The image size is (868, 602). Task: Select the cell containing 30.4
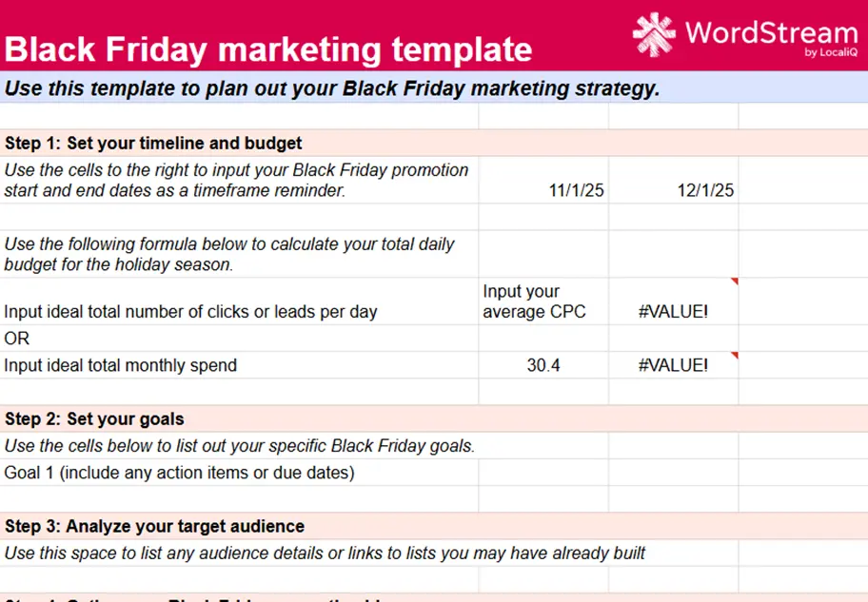click(x=542, y=365)
